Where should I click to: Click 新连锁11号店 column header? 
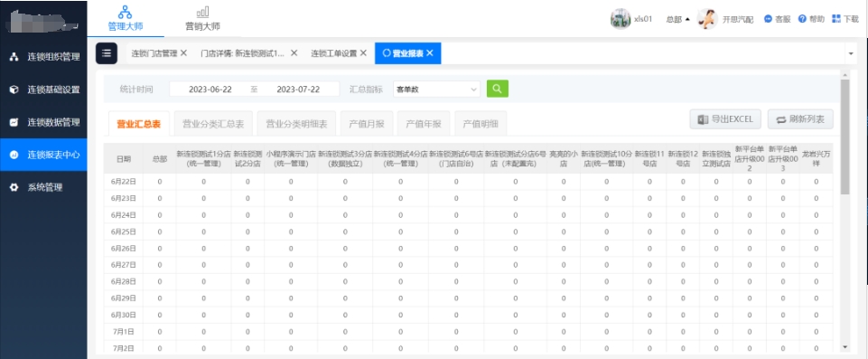click(649, 158)
